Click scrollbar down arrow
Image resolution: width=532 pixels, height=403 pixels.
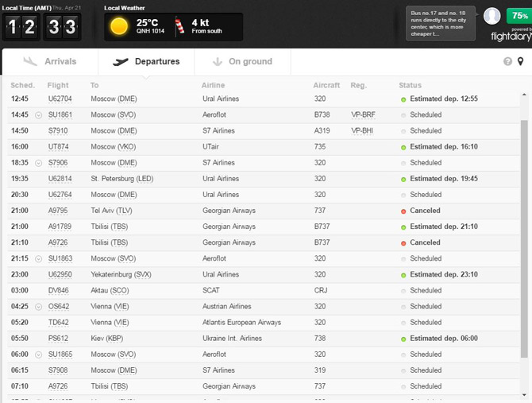[524, 395]
